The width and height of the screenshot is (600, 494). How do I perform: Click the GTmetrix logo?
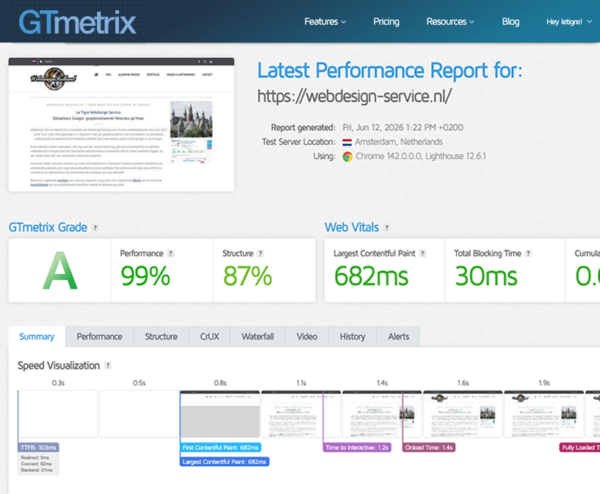(x=77, y=22)
